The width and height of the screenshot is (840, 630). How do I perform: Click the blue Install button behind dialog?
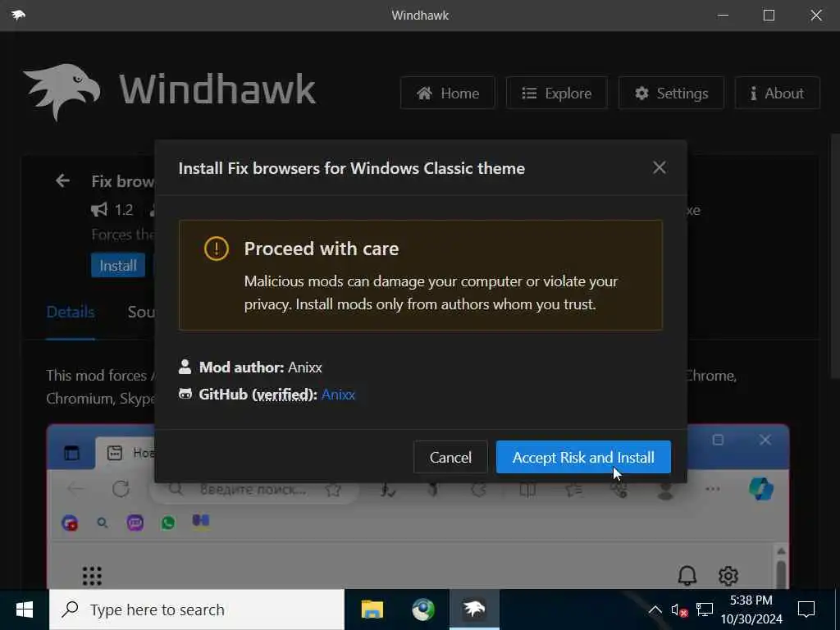[118, 265]
